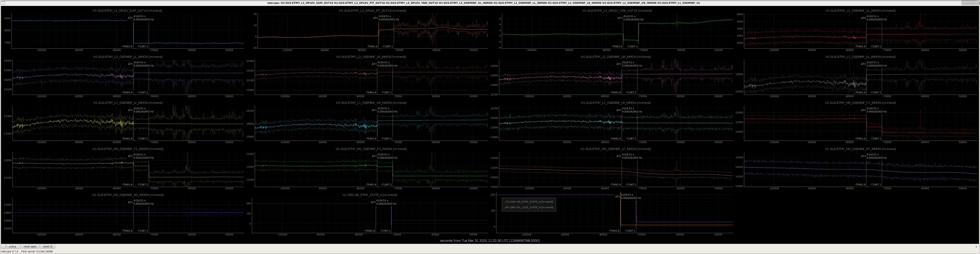Image resolution: width=980 pixels, height=254 pixels.
Task: Select the H1:SUS-ETMY_L2_OSEMINF_LL_INMON plot title
Action: (x=127, y=57)
